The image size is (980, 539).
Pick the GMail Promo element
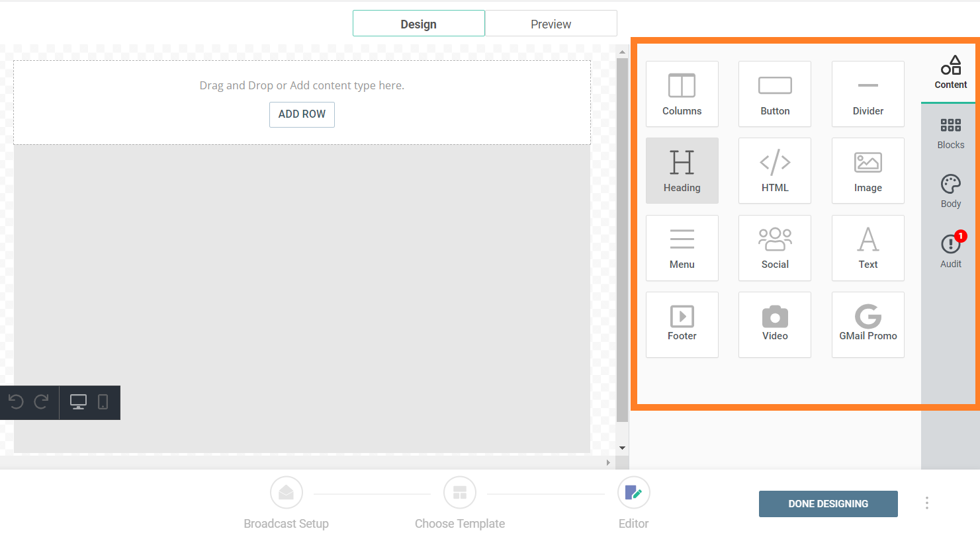pos(868,324)
